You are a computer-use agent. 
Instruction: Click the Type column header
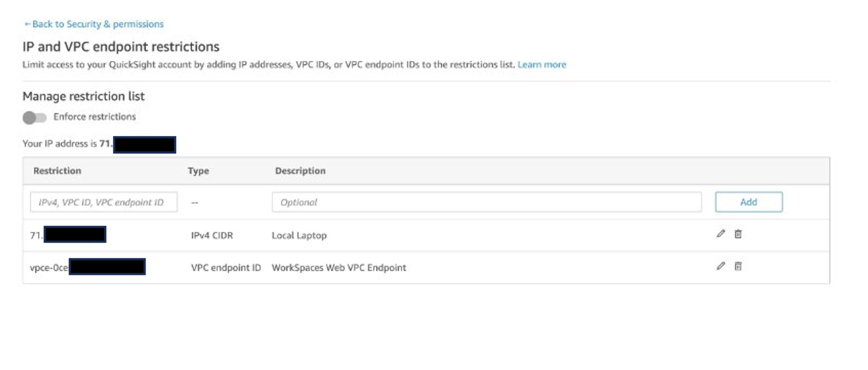tap(198, 171)
